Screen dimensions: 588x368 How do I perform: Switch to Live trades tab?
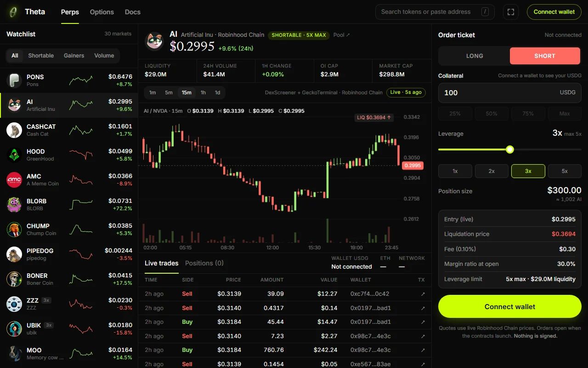(162, 263)
